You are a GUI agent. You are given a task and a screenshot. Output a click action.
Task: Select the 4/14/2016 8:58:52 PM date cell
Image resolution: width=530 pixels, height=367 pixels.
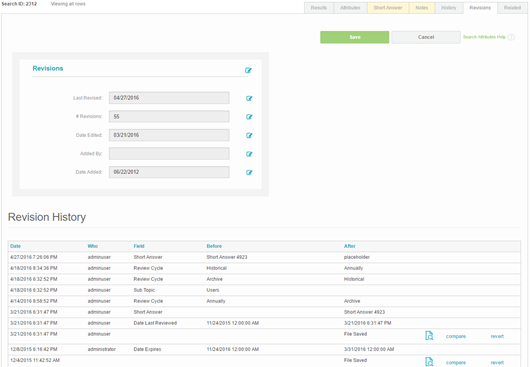click(x=34, y=301)
